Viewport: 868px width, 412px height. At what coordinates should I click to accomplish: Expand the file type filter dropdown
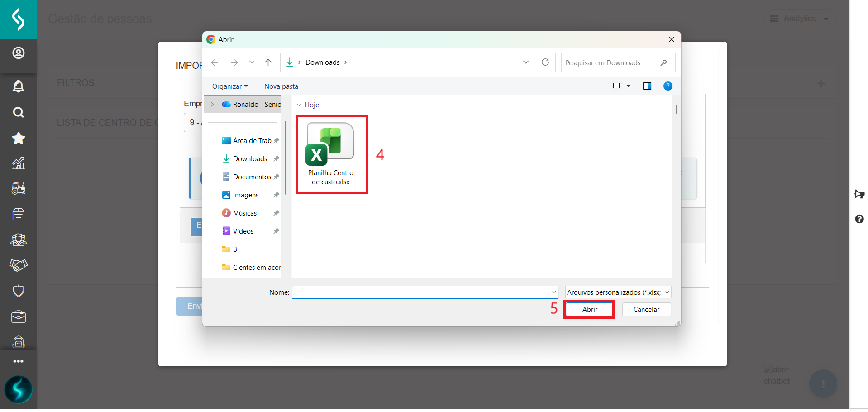[x=618, y=292]
